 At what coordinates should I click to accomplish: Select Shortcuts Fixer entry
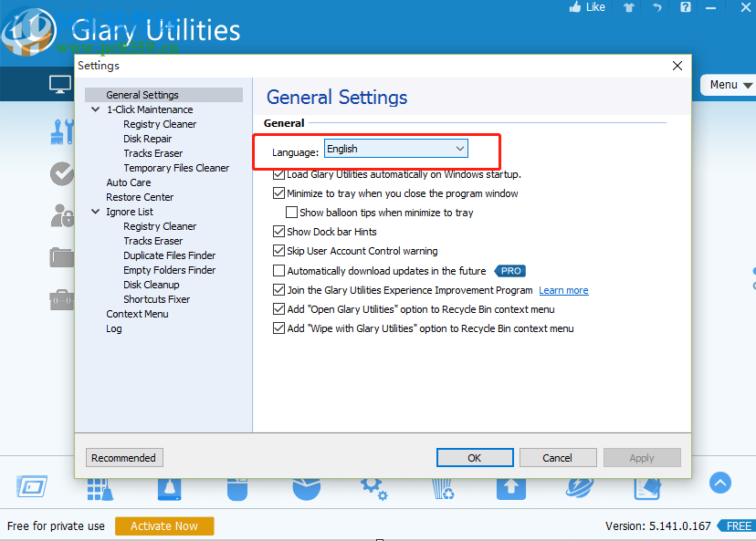(157, 299)
